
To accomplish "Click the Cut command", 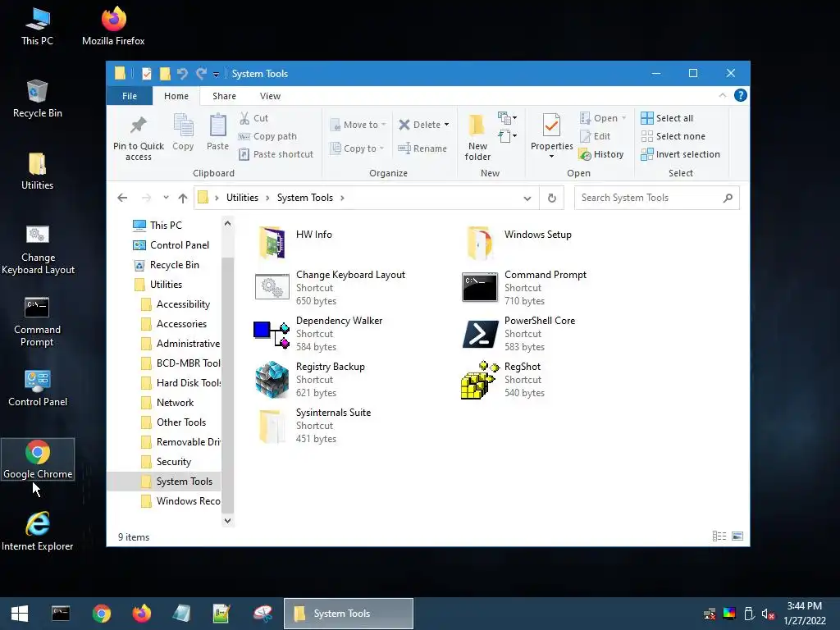I will point(253,118).
